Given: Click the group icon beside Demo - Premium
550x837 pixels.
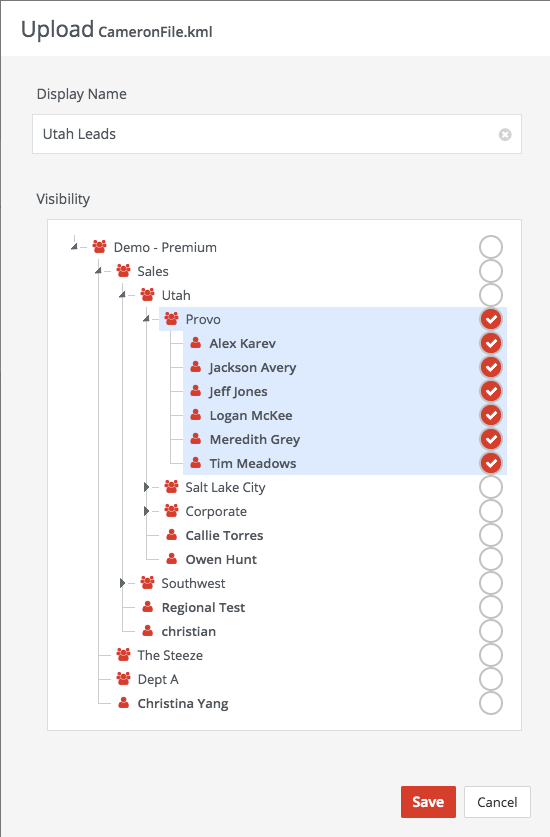Looking at the screenshot, I should (x=99, y=247).
